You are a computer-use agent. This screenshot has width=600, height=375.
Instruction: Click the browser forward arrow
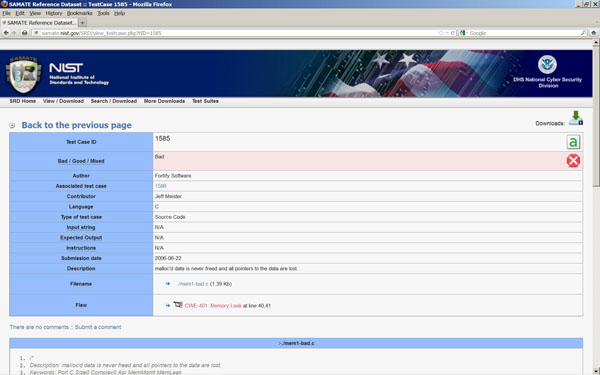click(x=14, y=33)
